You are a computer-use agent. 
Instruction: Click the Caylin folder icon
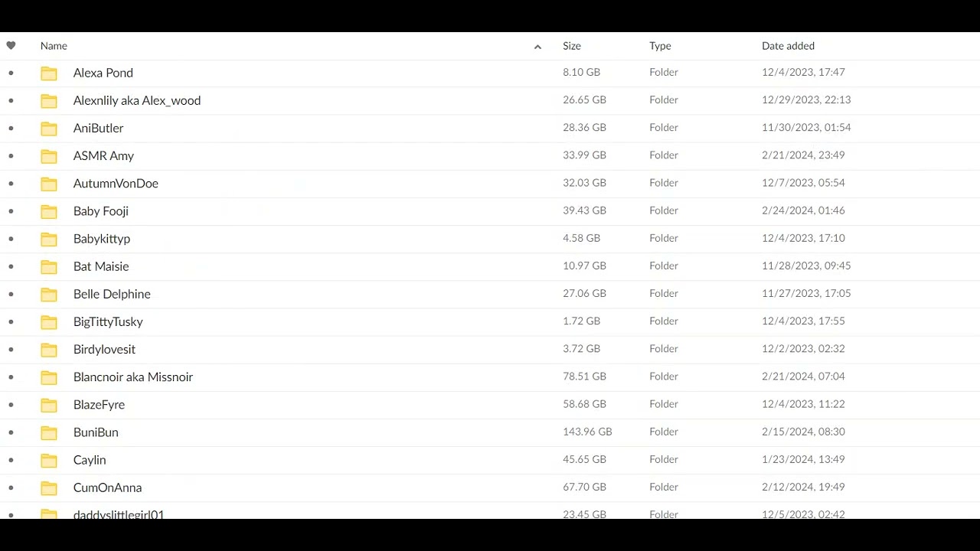click(49, 460)
